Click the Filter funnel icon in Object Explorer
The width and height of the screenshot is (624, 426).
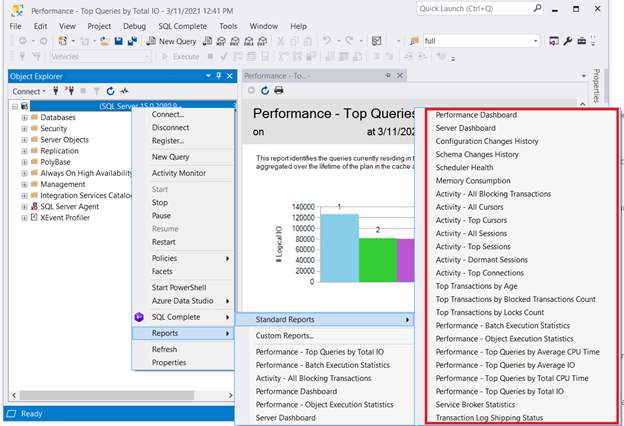click(x=97, y=91)
